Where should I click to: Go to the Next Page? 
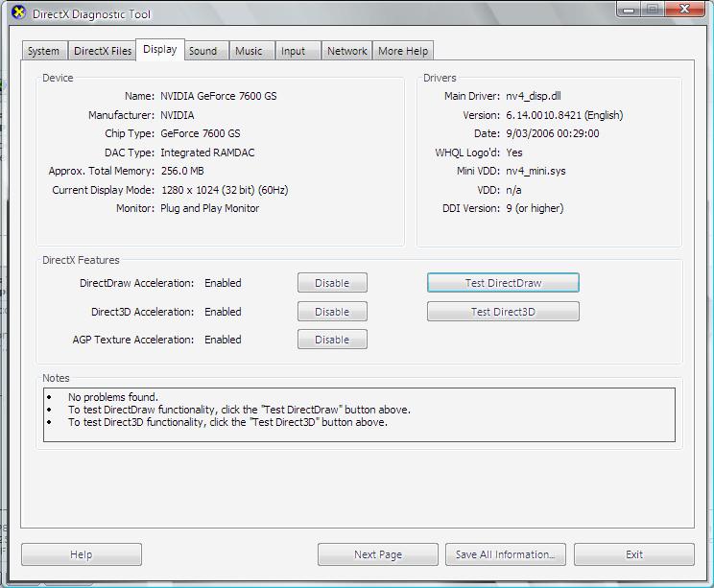click(378, 554)
